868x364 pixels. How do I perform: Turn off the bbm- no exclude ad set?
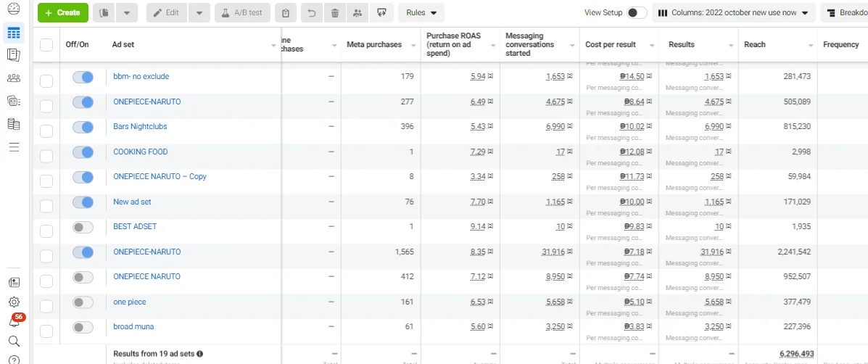(x=83, y=77)
